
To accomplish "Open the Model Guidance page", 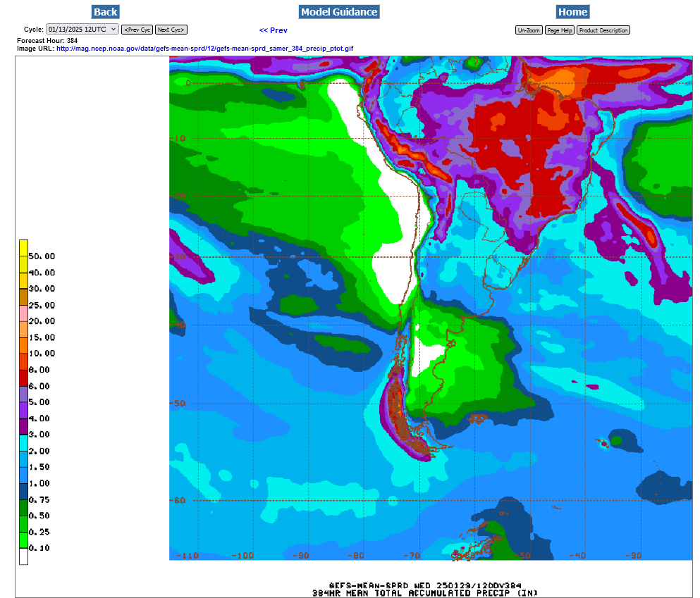I will [x=339, y=12].
